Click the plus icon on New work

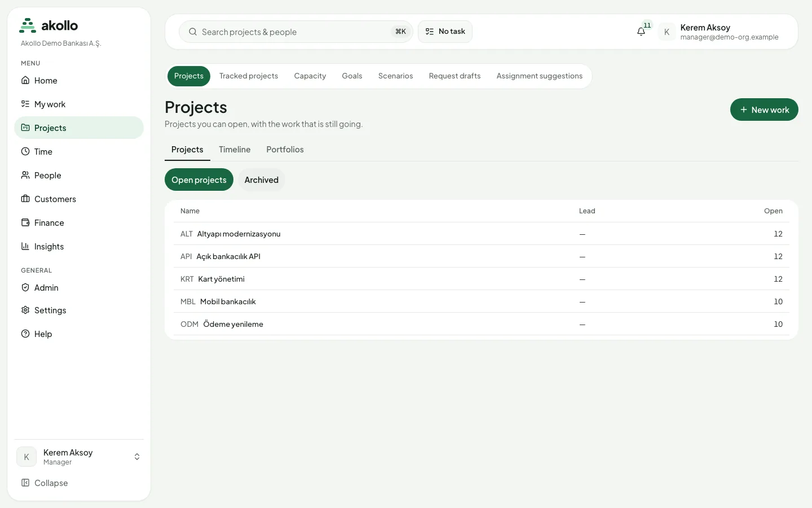click(x=744, y=110)
